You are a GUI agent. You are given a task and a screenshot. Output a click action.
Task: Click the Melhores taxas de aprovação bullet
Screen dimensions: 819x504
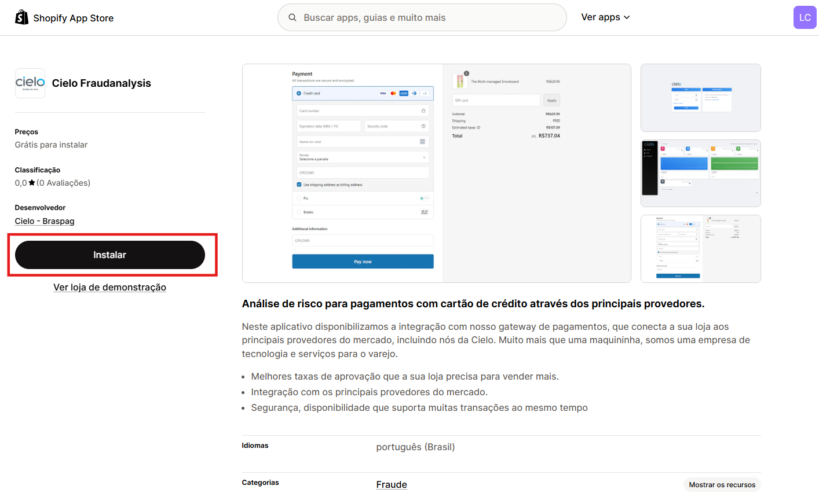pos(405,377)
